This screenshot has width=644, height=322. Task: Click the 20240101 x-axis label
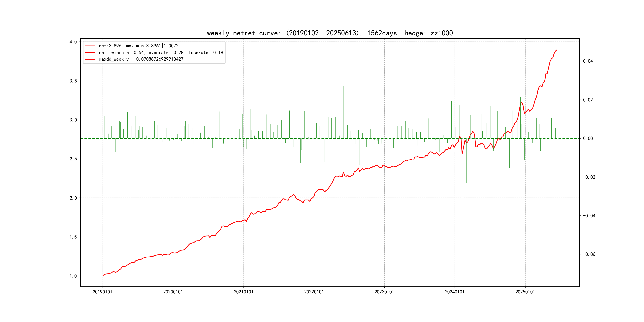455,292
